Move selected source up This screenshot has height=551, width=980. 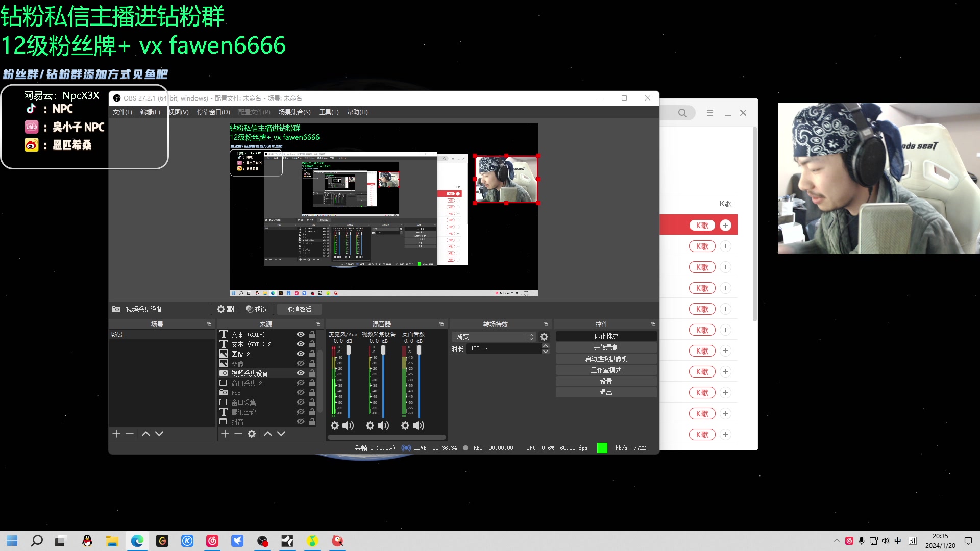click(268, 434)
